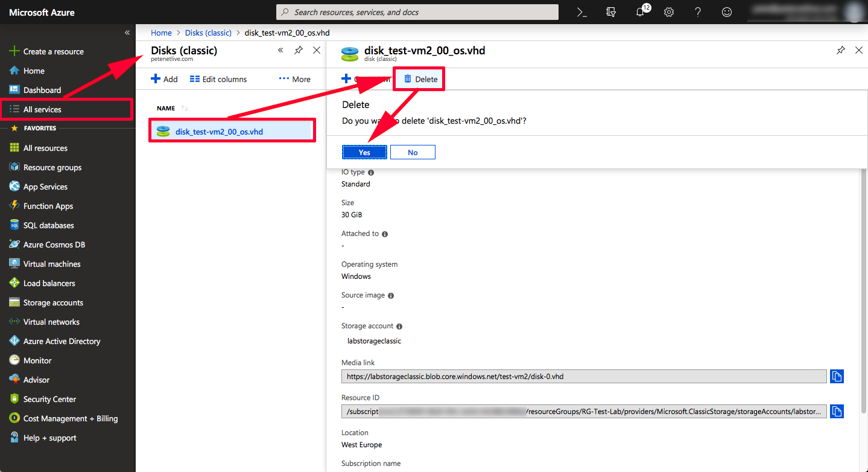Pin the disk_test-vm2_00_os.vhd blade

[841, 51]
